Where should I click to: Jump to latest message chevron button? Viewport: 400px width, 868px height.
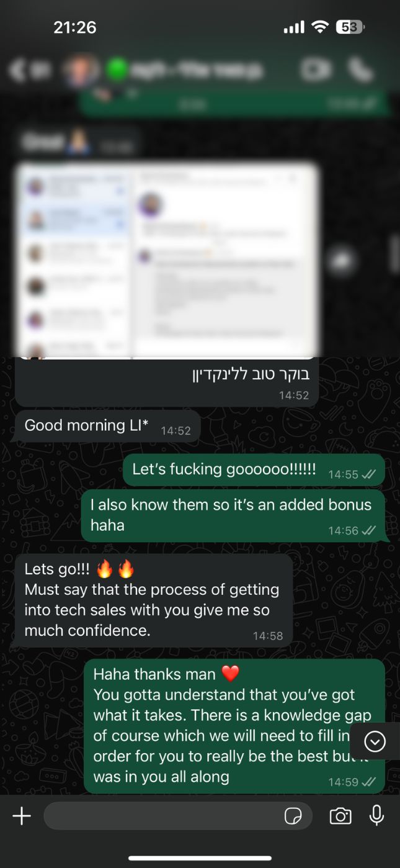coord(375,741)
